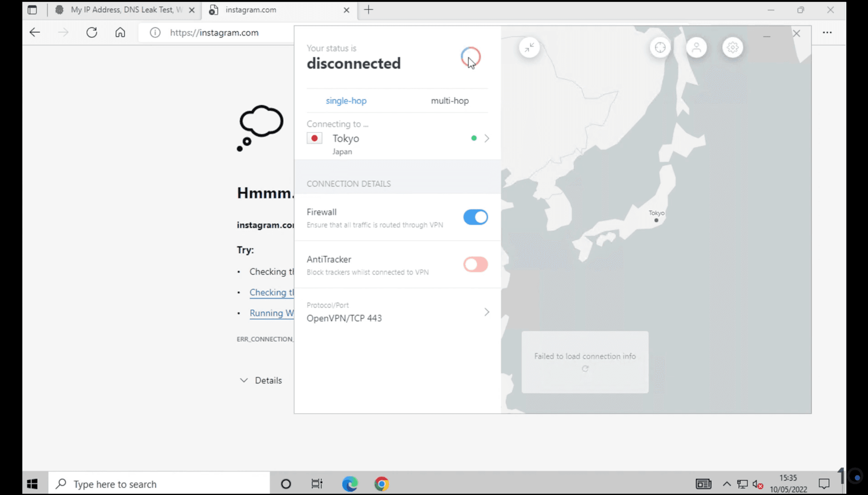Open Microsoft Edge from the taskbar

[350, 484]
